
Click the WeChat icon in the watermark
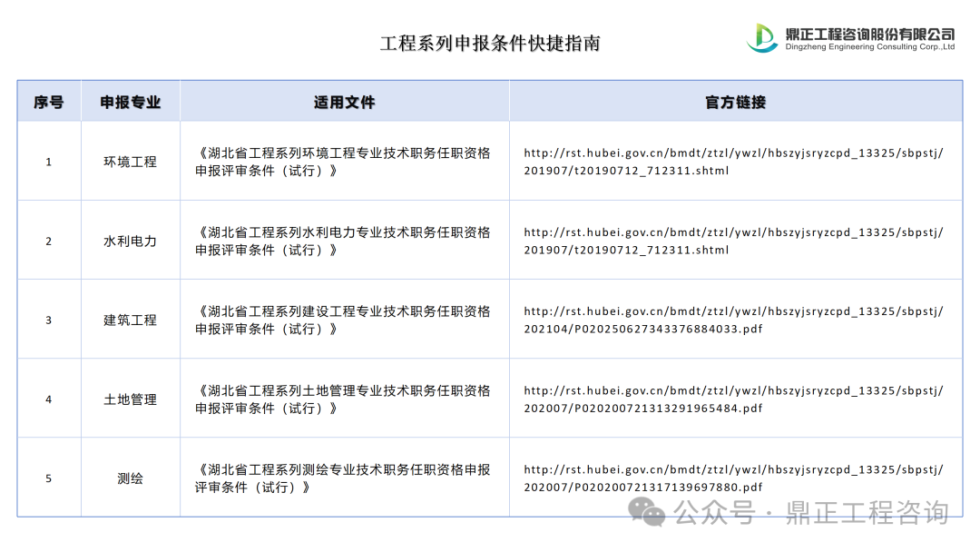652,513
